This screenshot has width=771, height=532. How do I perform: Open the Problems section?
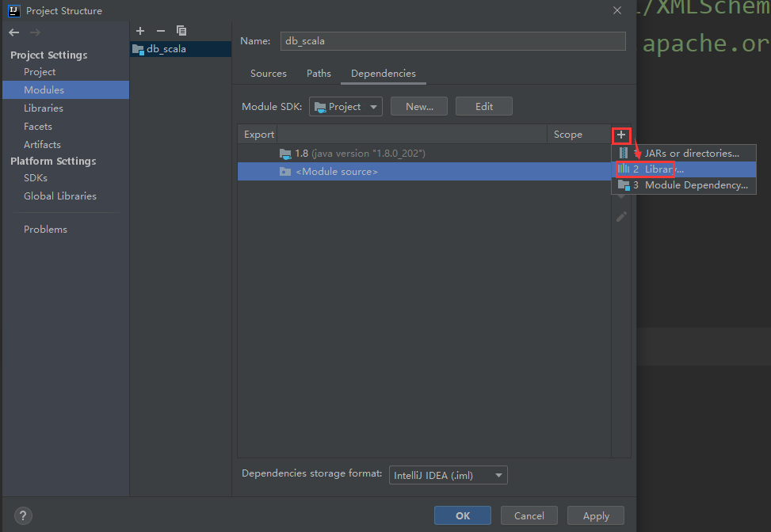(45, 230)
